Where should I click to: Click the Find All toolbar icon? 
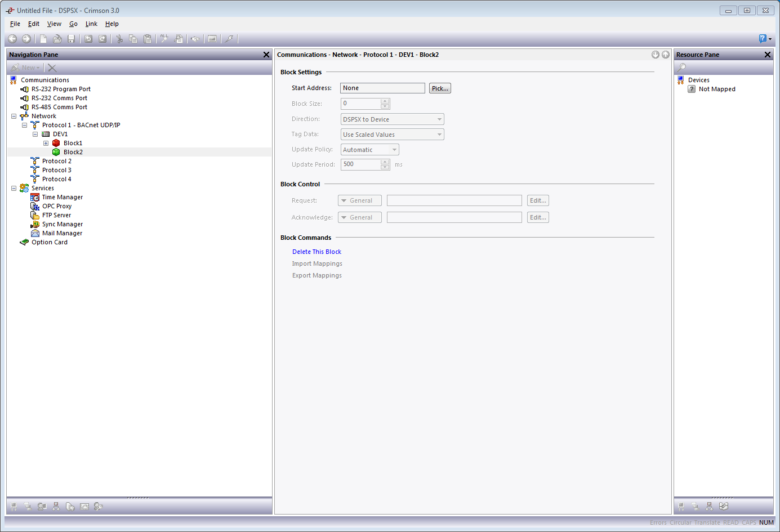tap(164, 39)
